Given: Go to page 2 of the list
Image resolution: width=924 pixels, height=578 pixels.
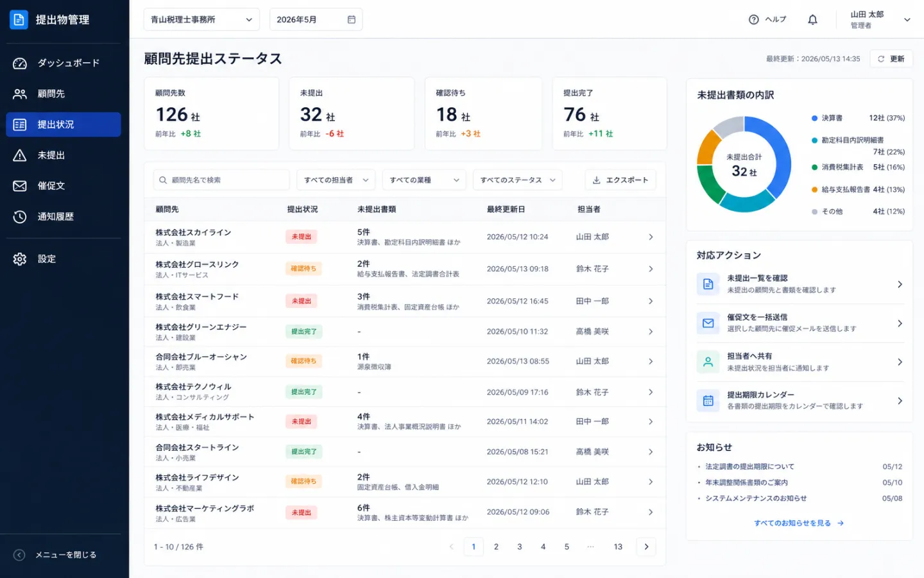Looking at the screenshot, I should click(x=496, y=547).
